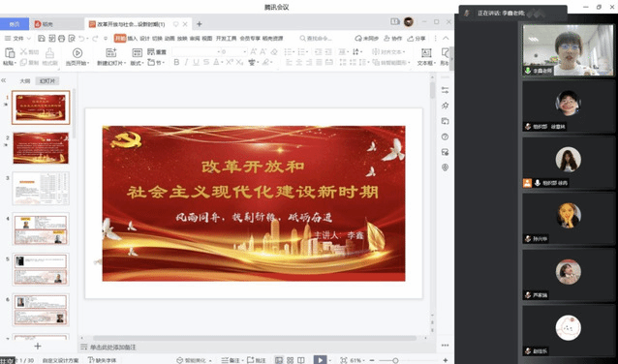The height and width of the screenshot is (364, 618).
Task: Toggle reading view icon in status bar
Action: click(x=301, y=360)
